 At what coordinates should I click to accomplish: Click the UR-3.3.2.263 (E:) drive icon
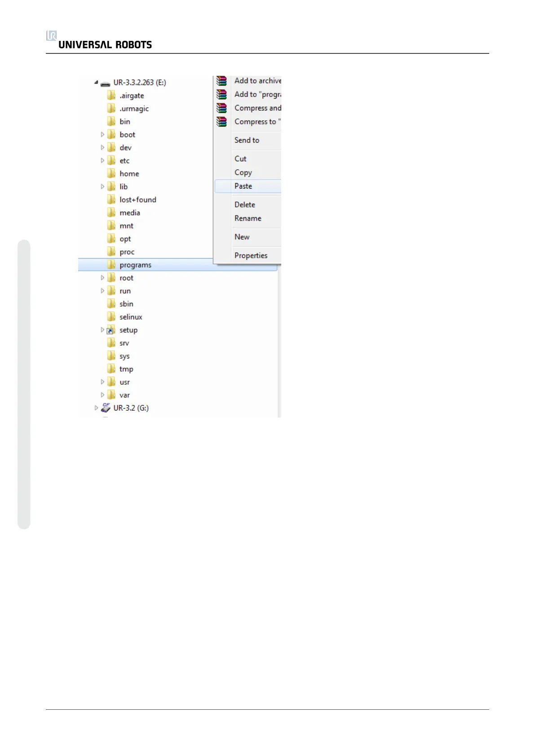pyautogui.click(x=105, y=84)
